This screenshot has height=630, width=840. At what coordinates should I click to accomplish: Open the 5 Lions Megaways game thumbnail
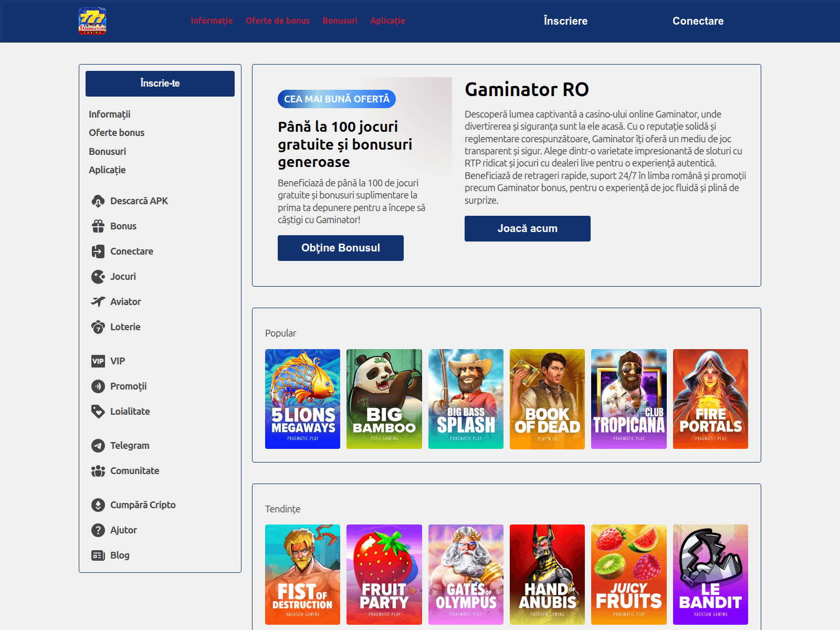tap(302, 399)
